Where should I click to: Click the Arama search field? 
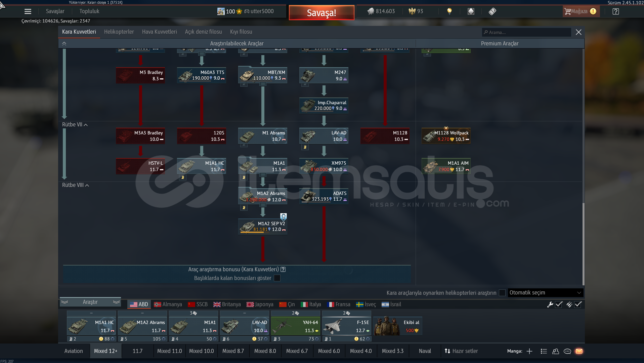(526, 32)
